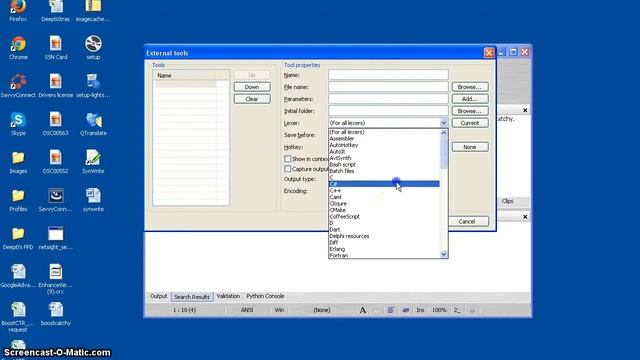Click Browse next to File name
The height and width of the screenshot is (360, 640).
(470, 87)
